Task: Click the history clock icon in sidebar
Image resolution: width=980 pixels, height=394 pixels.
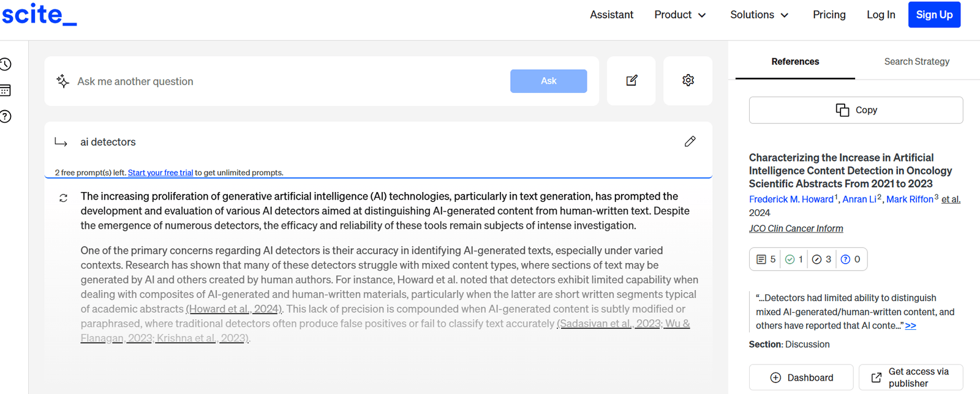Action: 6,64
